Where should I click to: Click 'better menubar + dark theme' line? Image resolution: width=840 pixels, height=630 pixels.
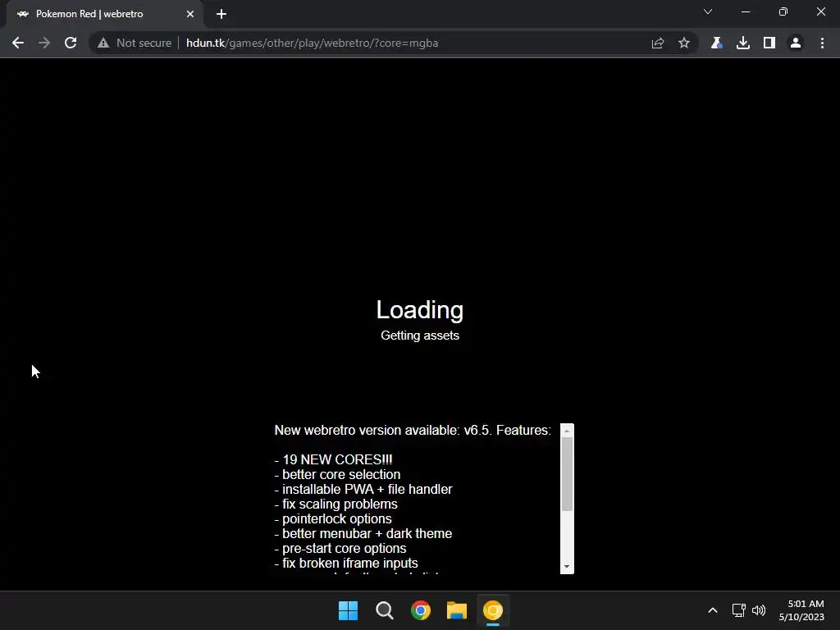coord(363,533)
